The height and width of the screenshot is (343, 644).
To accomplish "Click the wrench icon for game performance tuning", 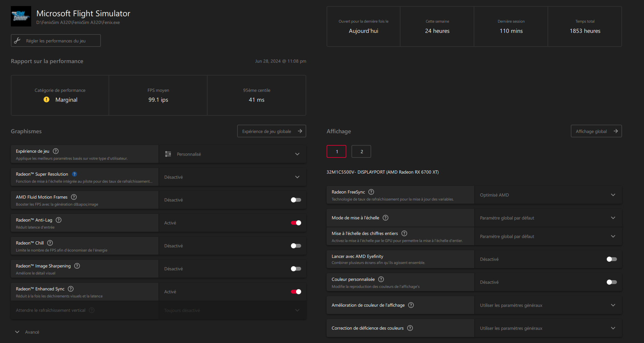I will coord(17,40).
